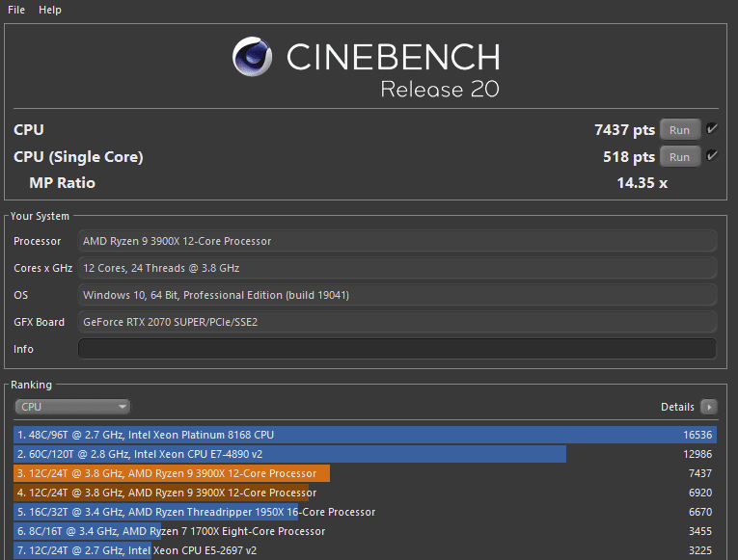
Task: Click the Details label in Ranking
Action: (x=677, y=407)
